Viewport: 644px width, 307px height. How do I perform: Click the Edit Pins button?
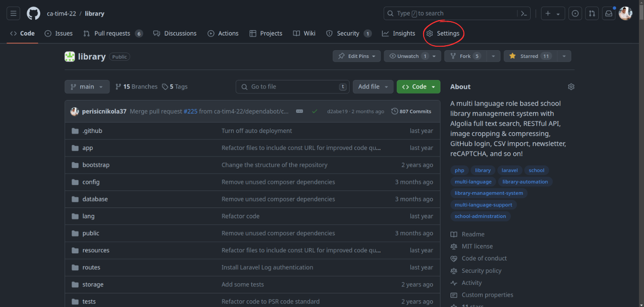click(x=356, y=56)
